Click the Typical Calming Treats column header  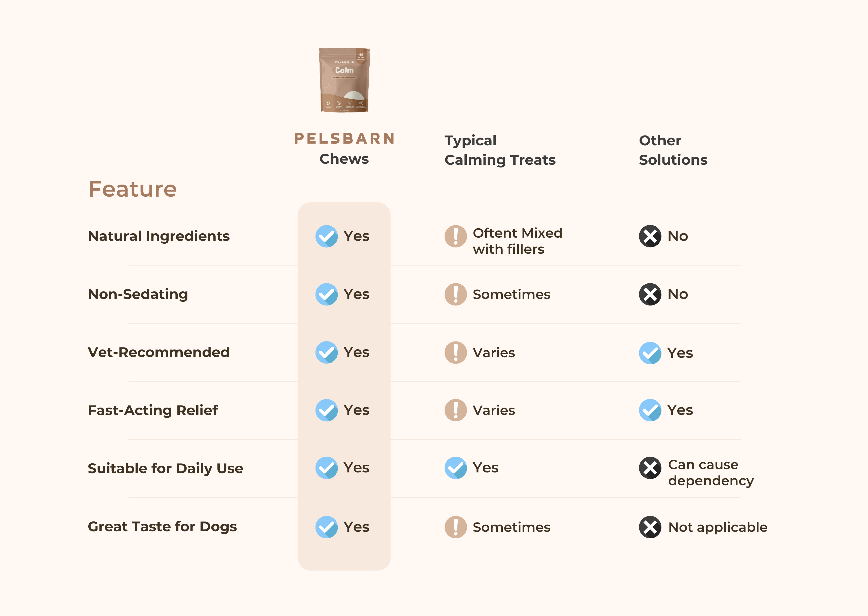(x=500, y=150)
